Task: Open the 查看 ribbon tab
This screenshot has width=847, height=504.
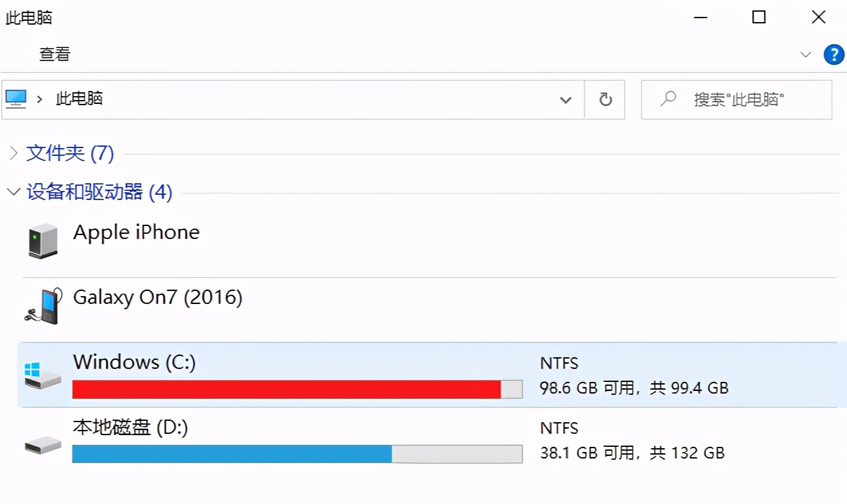Action: pos(55,55)
